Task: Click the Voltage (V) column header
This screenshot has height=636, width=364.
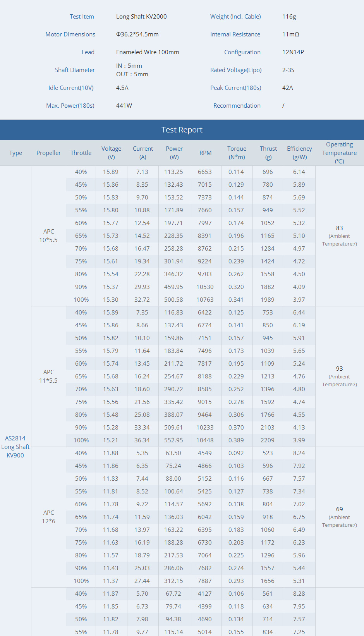Action: [111, 153]
